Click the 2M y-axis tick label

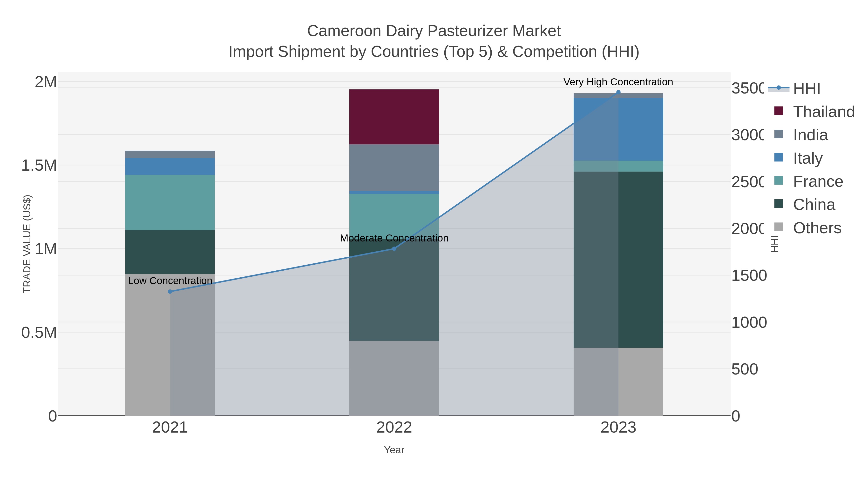point(46,82)
